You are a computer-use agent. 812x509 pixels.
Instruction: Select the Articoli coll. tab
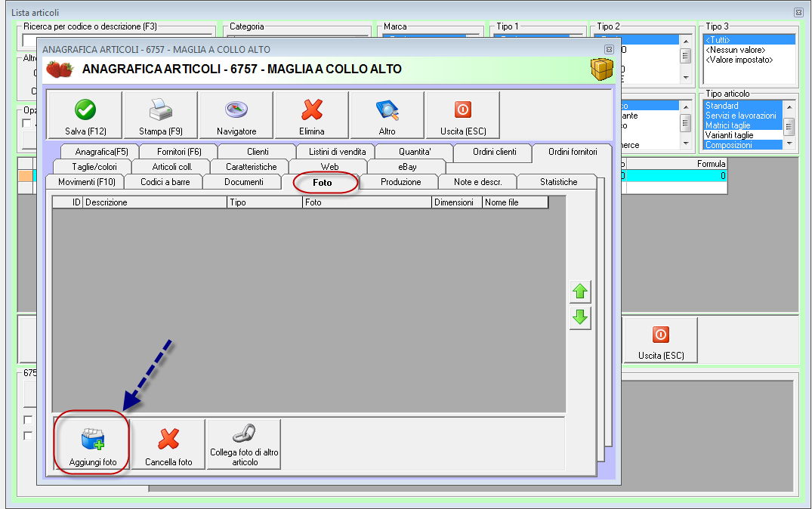point(172,167)
